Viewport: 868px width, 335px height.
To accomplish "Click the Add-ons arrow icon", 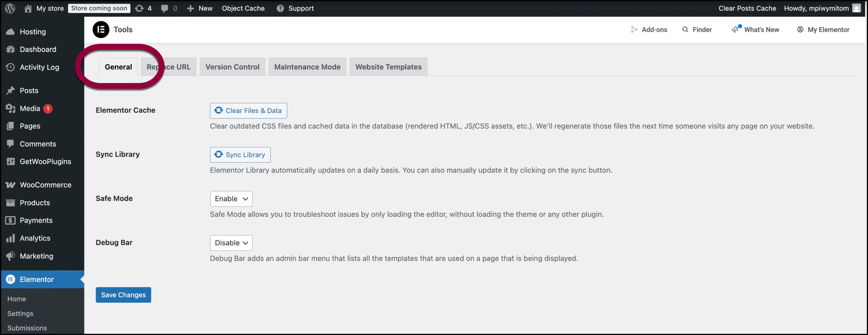I will (634, 29).
